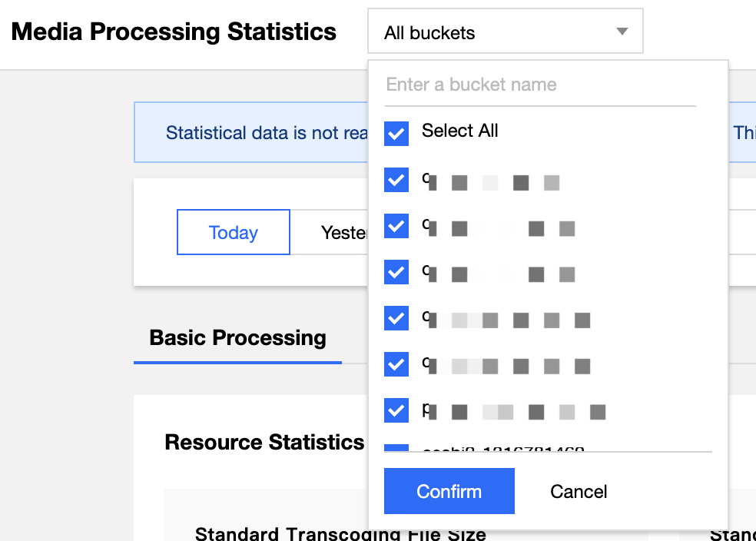Cancel the bucket selection
This screenshot has width=756, height=541.
pos(579,492)
